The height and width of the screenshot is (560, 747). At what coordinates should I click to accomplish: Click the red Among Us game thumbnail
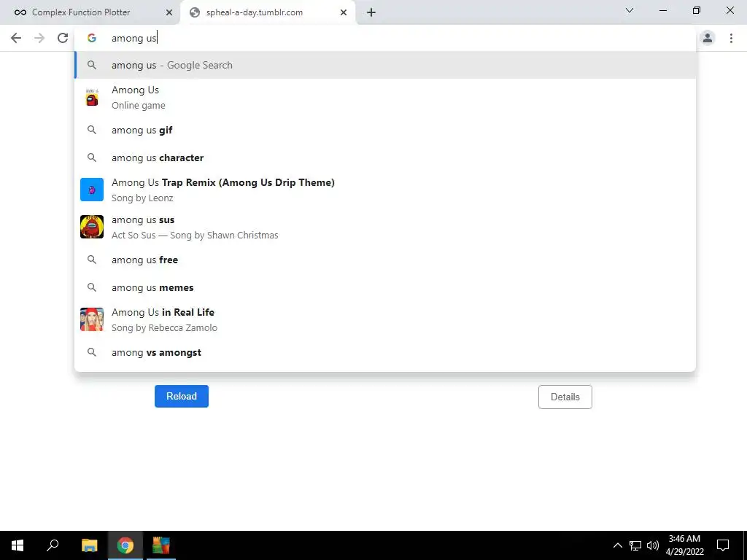pyautogui.click(x=92, y=97)
